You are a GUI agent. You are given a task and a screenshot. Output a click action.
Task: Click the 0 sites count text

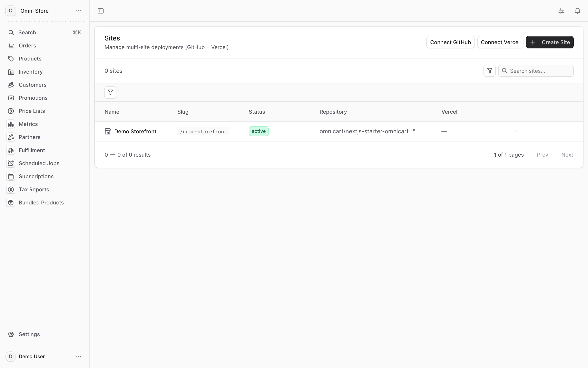click(x=114, y=71)
